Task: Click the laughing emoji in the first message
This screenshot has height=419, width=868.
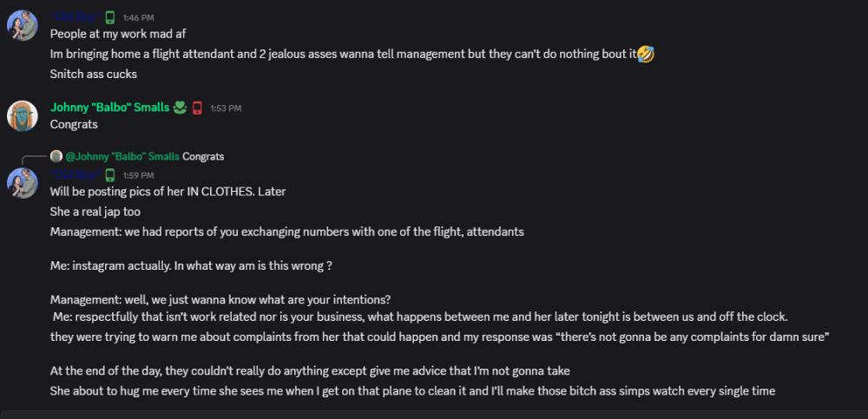Action: pos(645,55)
